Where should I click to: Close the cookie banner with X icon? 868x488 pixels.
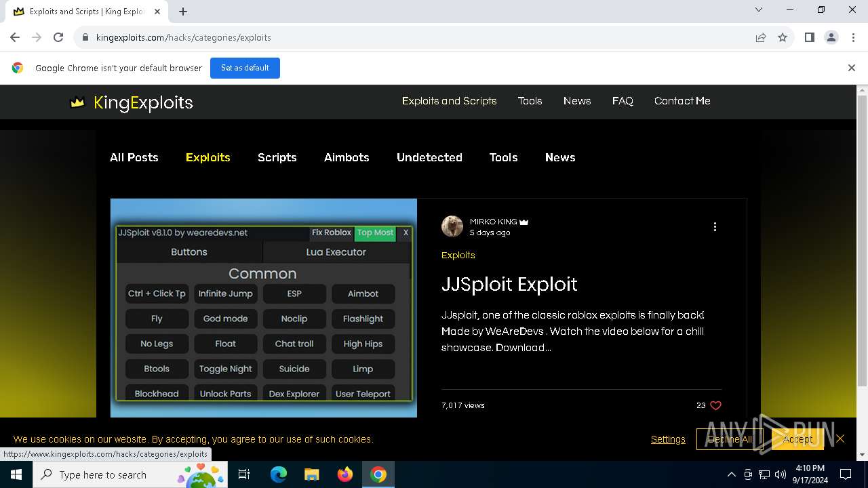(x=840, y=439)
